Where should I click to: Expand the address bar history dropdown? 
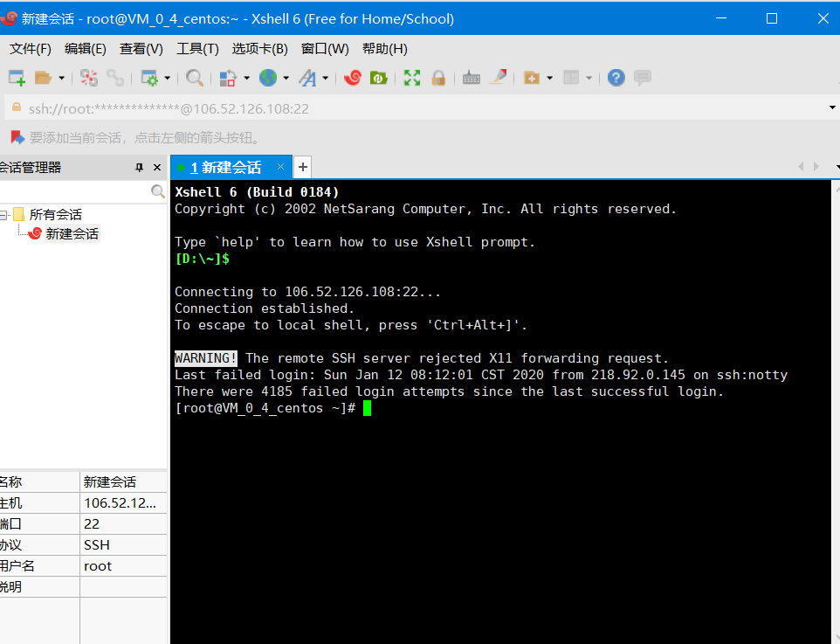(832, 107)
